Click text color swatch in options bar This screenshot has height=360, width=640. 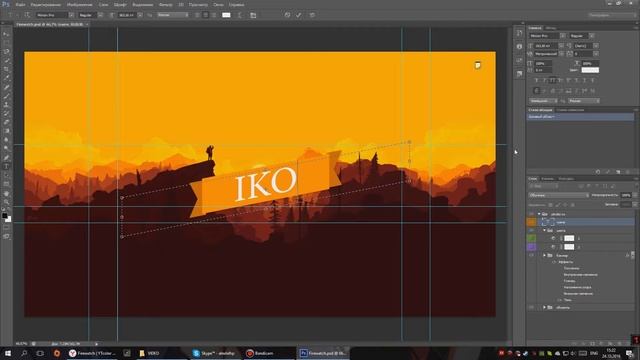pyautogui.click(x=226, y=15)
